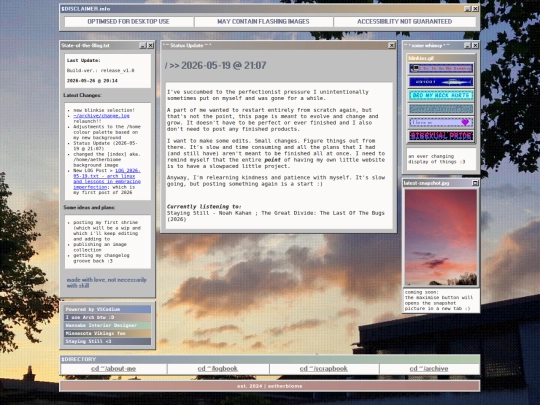Click the Latest Changes: heading
540x405 pixels.
[x=82, y=95]
